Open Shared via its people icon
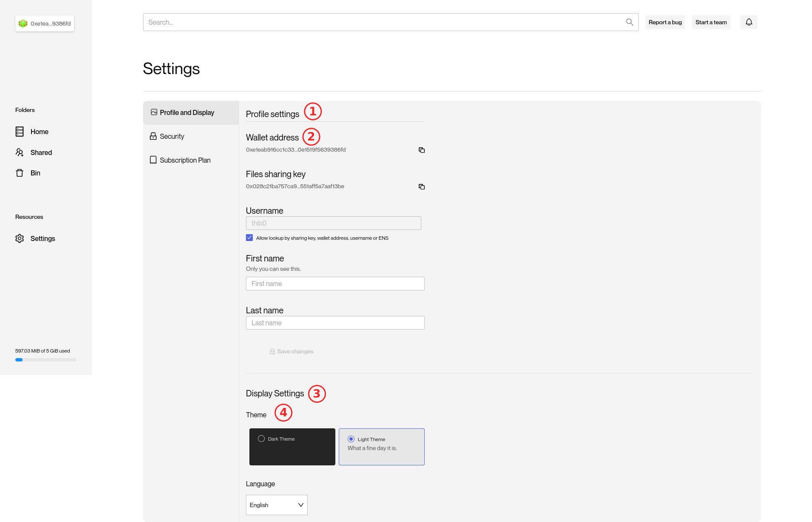The height and width of the screenshot is (522, 812). point(20,152)
